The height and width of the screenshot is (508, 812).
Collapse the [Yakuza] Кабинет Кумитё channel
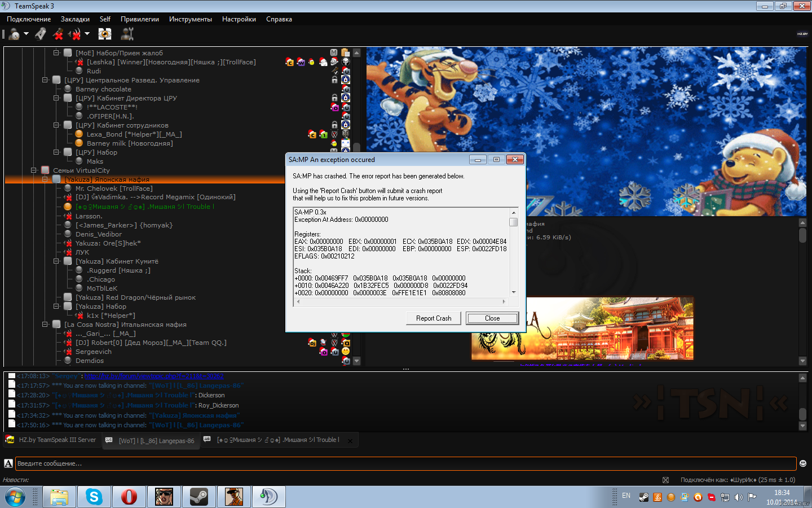click(56, 261)
